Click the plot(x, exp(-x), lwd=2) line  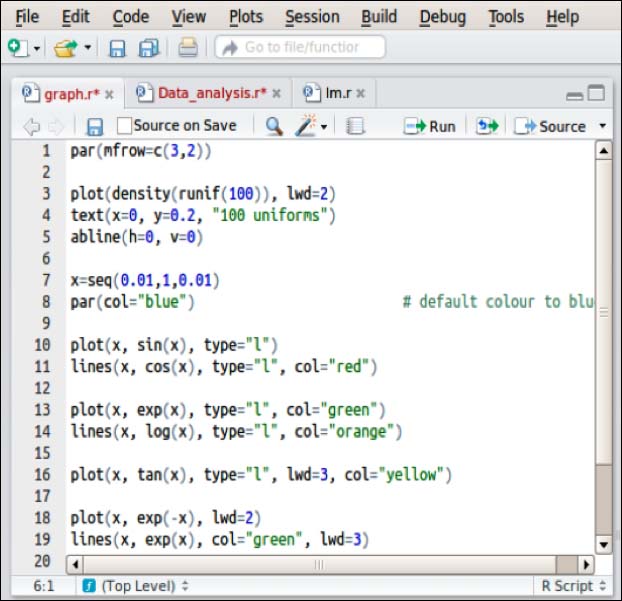166,518
